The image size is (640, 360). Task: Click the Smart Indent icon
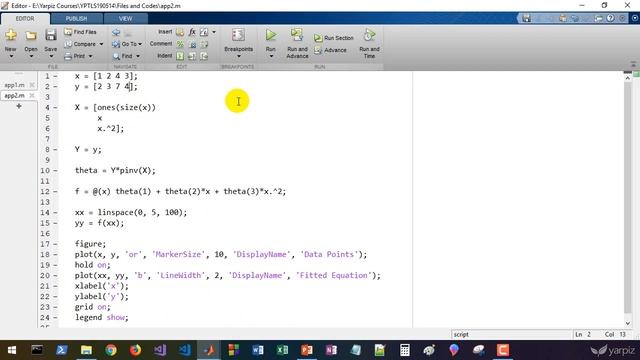pyautogui.click(x=180, y=56)
